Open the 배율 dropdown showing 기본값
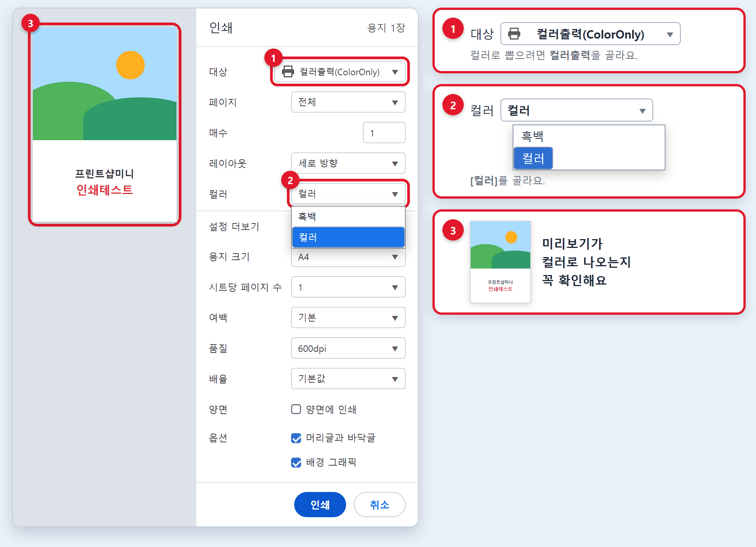Viewport: 756px width, 547px height. 348,379
